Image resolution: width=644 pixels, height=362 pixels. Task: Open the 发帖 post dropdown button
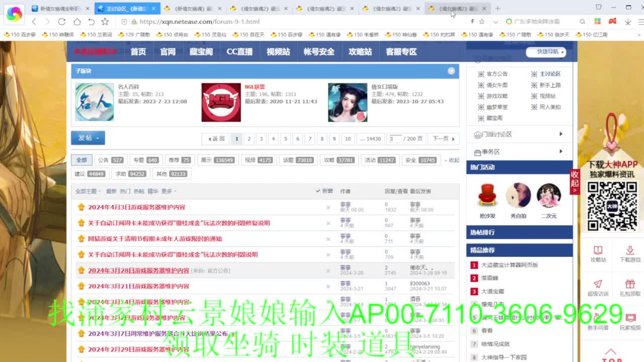(88, 138)
